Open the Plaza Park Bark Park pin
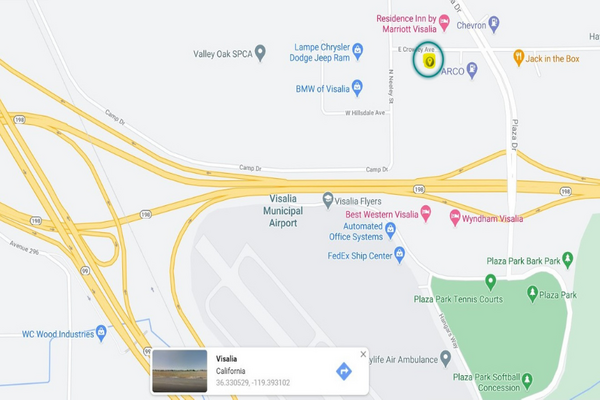Image resolution: width=600 pixels, height=400 pixels. click(567, 260)
